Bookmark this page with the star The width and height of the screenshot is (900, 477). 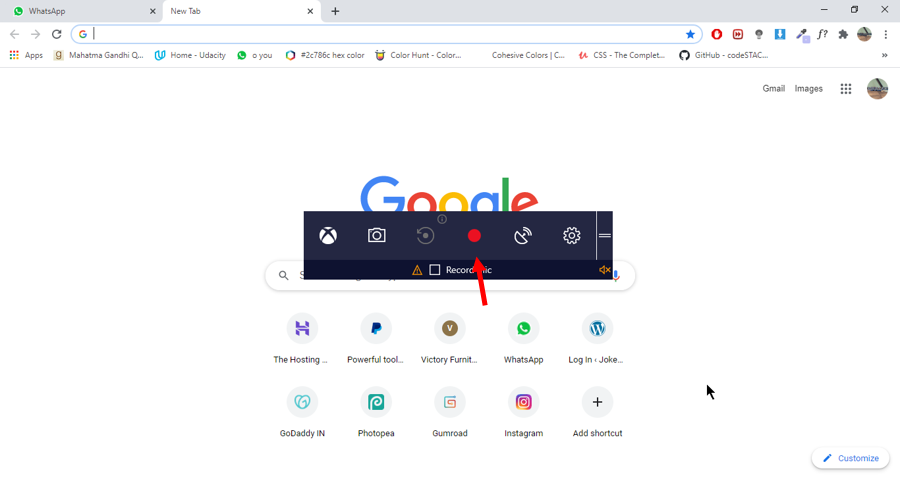click(x=690, y=34)
